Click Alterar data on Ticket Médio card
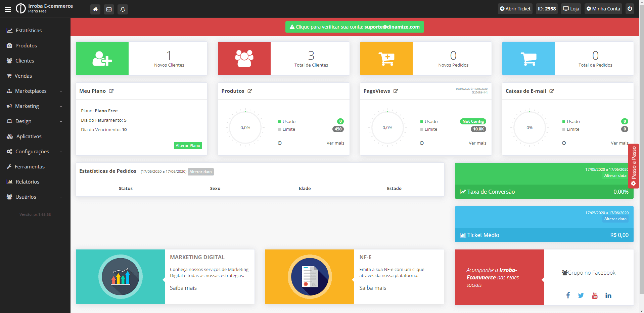Viewport: 644px width, 313px height. tap(615, 219)
